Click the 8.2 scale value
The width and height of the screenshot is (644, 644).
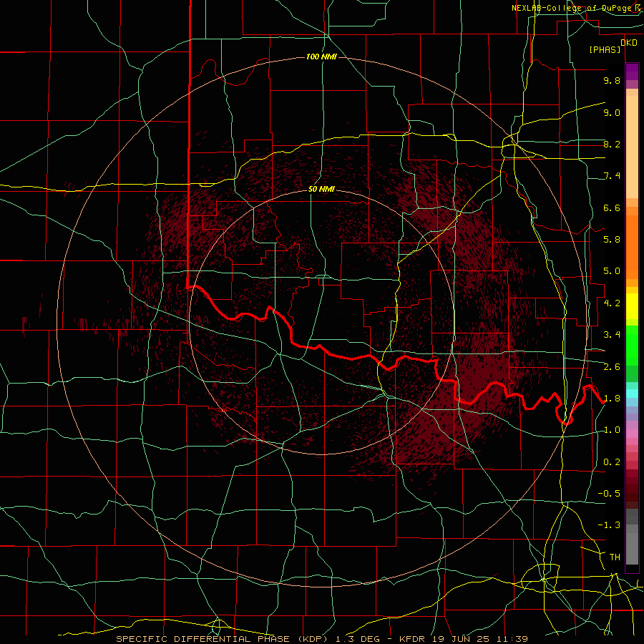pyautogui.click(x=612, y=144)
